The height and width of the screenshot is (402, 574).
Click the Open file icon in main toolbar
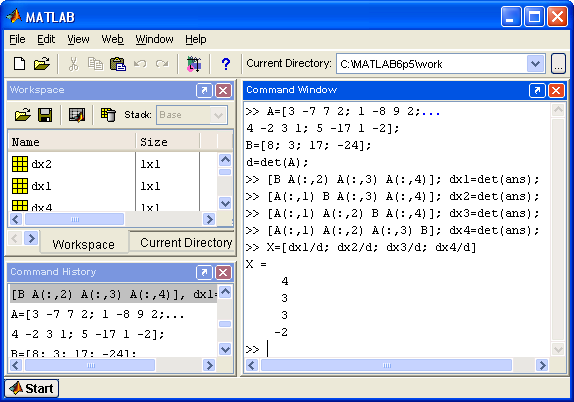coord(41,64)
